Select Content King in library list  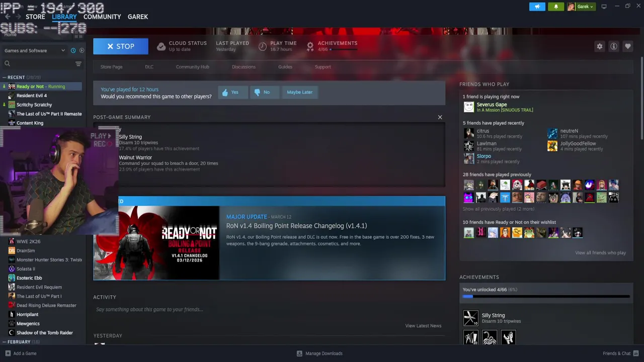click(x=30, y=123)
